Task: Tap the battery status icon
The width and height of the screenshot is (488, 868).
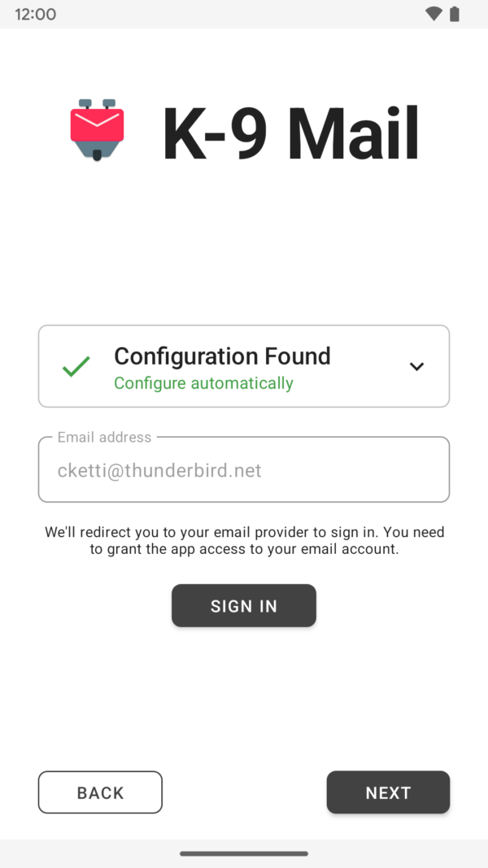Action: tap(455, 14)
